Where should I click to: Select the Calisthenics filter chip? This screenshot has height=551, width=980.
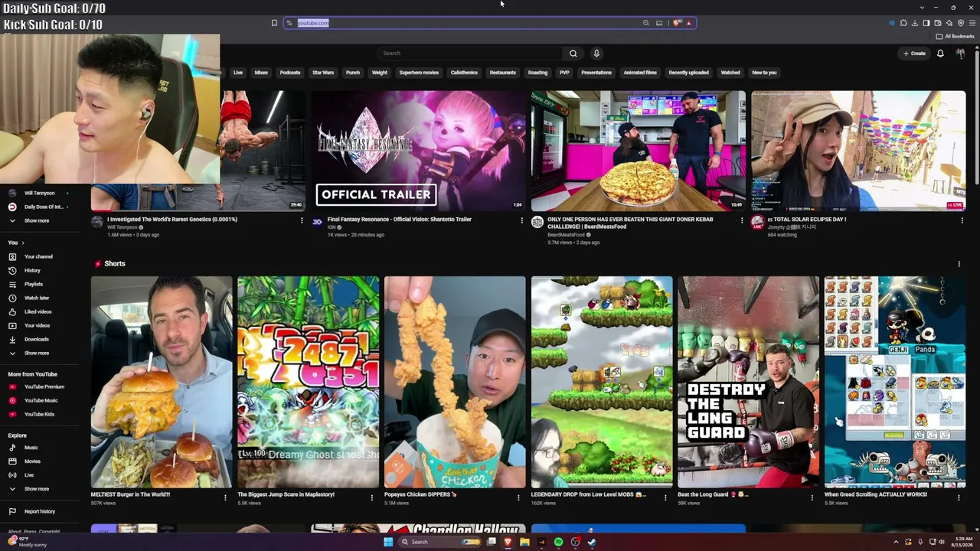[x=464, y=73]
